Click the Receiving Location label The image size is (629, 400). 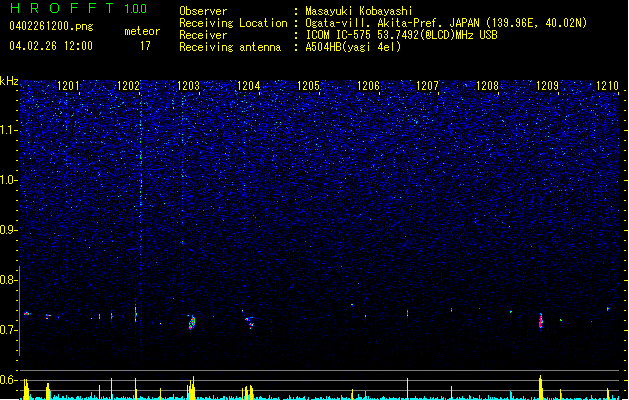pos(233,23)
